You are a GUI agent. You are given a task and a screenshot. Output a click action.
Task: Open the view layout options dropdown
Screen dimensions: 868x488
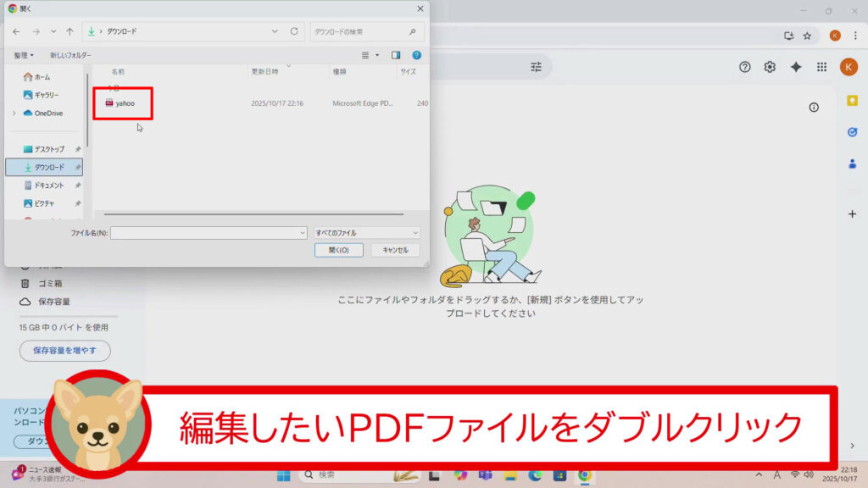377,55
